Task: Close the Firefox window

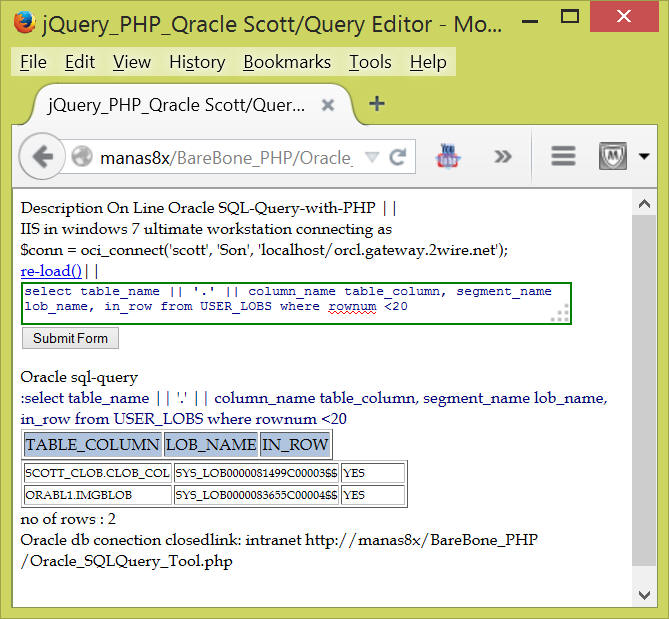Action: click(624, 17)
